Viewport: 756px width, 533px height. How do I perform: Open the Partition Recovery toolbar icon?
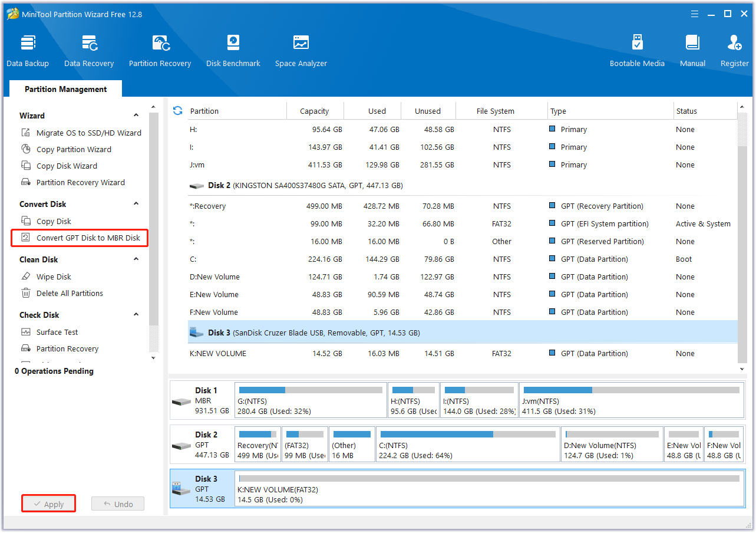pyautogui.click(x=160, y=51)
